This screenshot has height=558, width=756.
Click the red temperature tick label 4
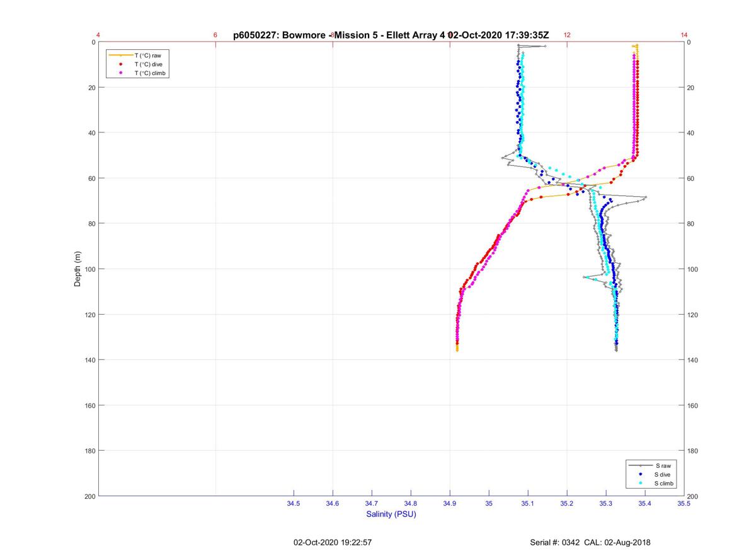click(x=98, y=35)
